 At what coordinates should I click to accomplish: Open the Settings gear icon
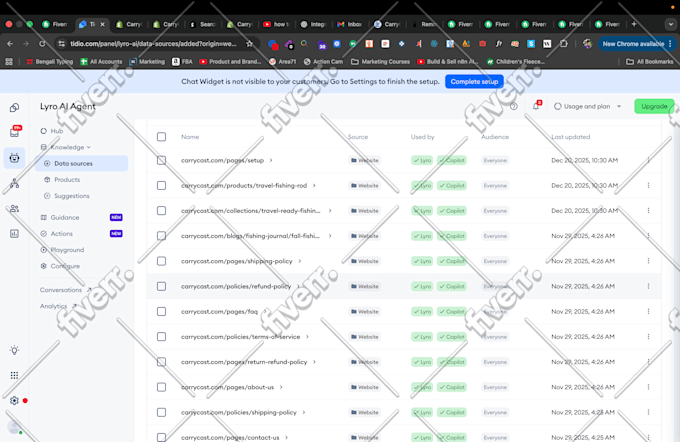pyautogui.click(x=14, y=400)
